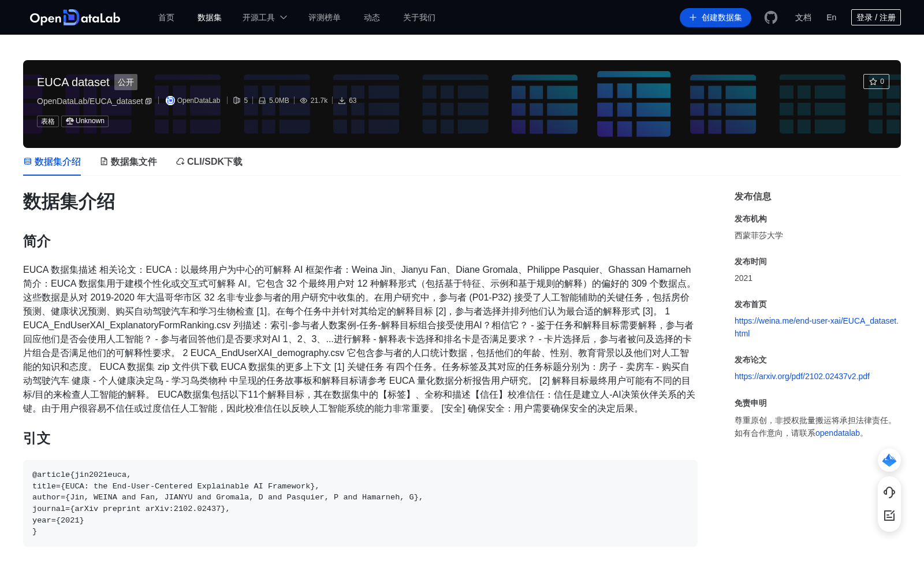Image resolution: width=924 pixels, height=578 pixels.
Task: Switch language to En
Action: 831,17
